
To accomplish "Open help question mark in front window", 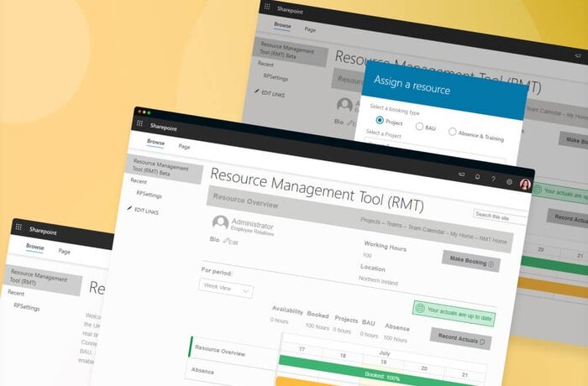I will [494, 179].
